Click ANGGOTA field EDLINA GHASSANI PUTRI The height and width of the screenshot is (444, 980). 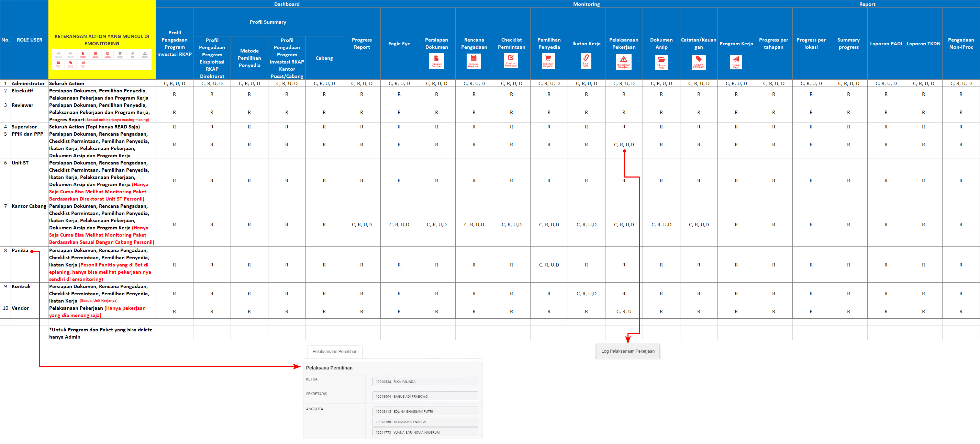[x=425, y=411]
